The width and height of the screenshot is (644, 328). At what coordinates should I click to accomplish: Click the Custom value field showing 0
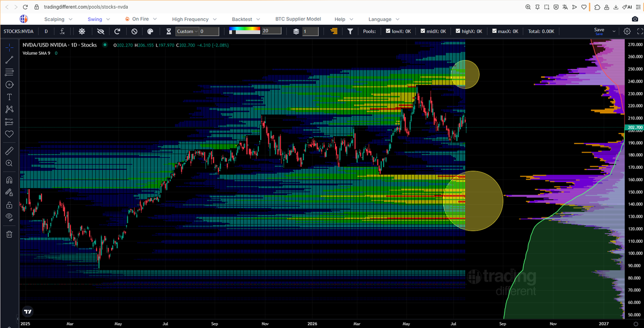point(209,32)
